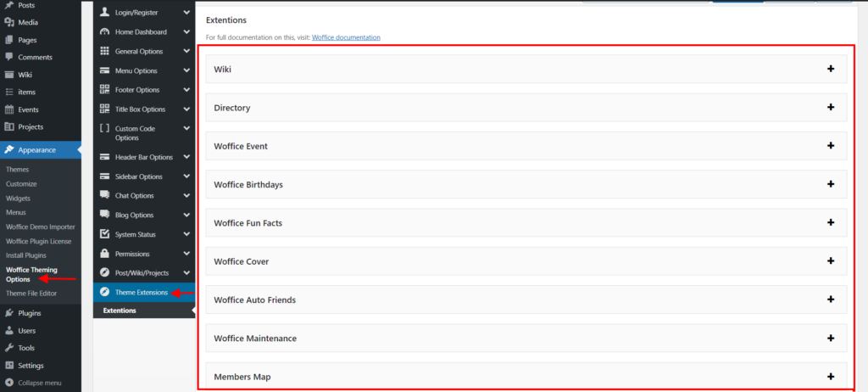Click the Settings icon in admin sidebar
Viewport: 868px width, 392px height.
pyautogui.click(x=9, y=366)
